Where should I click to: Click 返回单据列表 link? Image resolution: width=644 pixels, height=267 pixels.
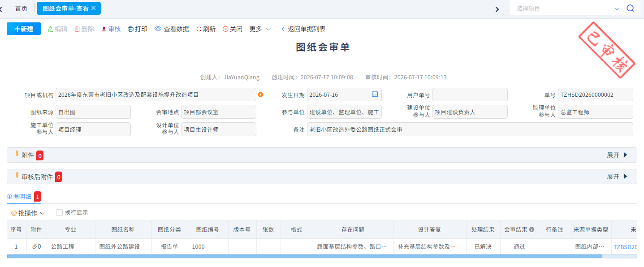[303, 29]
